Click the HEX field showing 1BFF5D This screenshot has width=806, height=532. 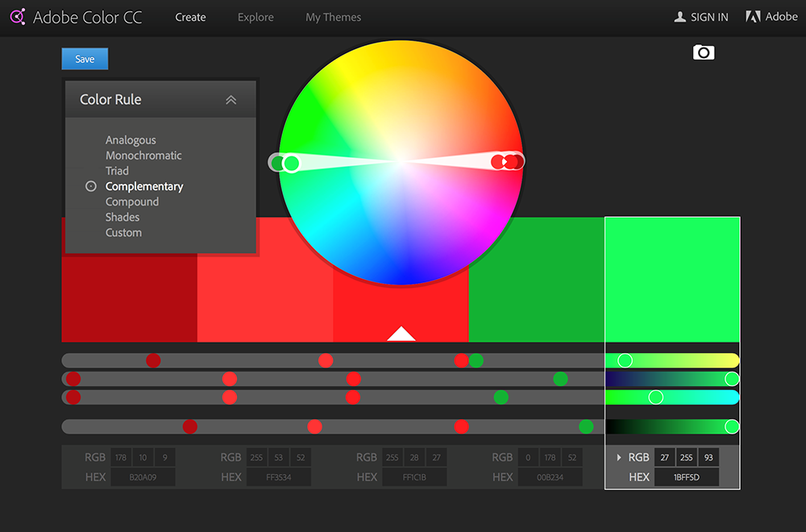click(x=686, y=477)
